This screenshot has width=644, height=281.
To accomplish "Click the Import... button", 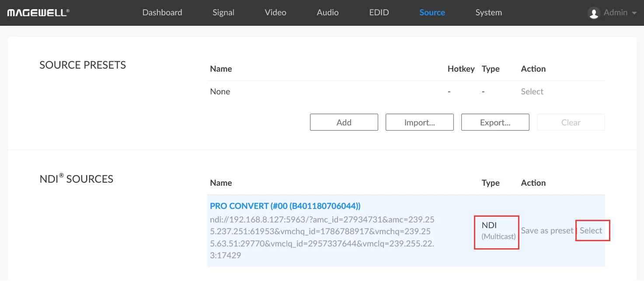I will pos(420,122).
